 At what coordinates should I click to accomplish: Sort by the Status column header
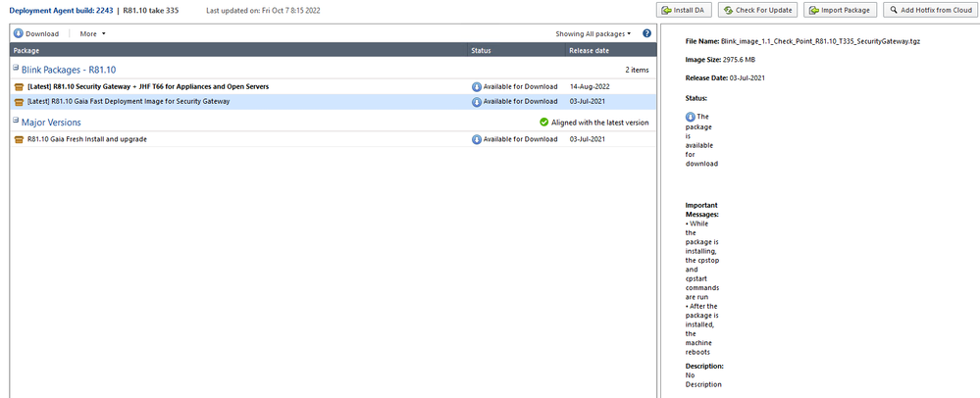pos(517,51)
